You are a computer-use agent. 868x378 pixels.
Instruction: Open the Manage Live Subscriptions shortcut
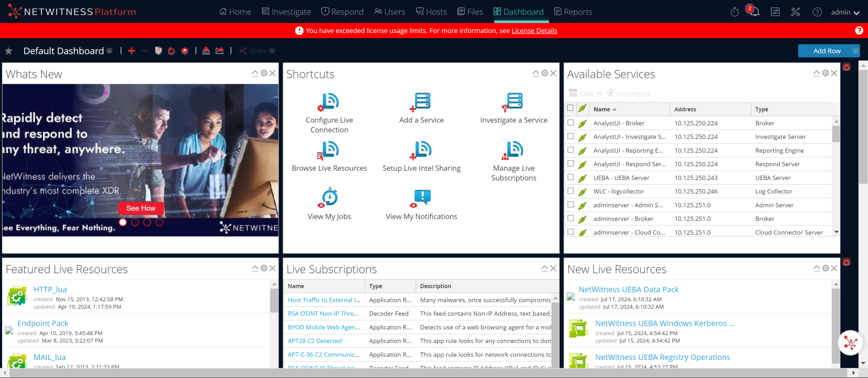[514, 161]
